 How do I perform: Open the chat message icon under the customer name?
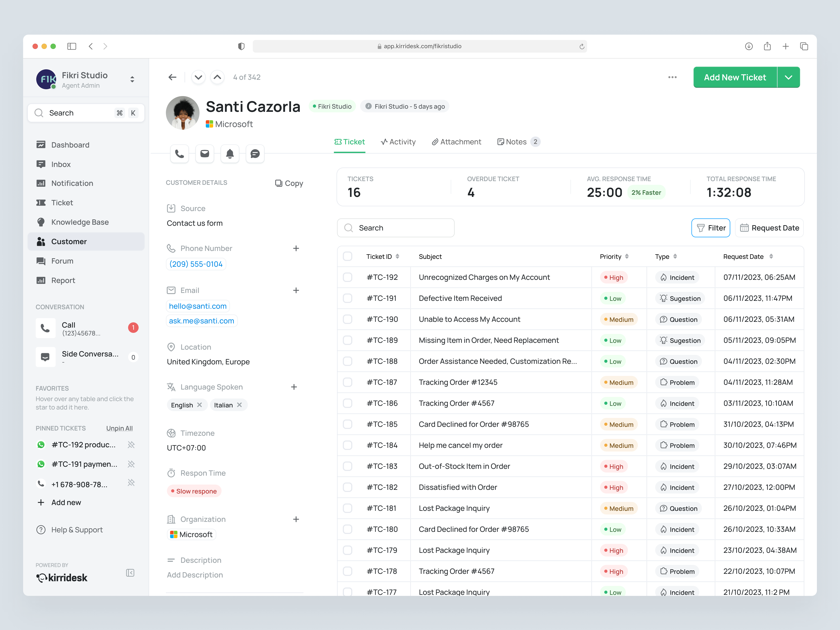(x=255, y=153)
